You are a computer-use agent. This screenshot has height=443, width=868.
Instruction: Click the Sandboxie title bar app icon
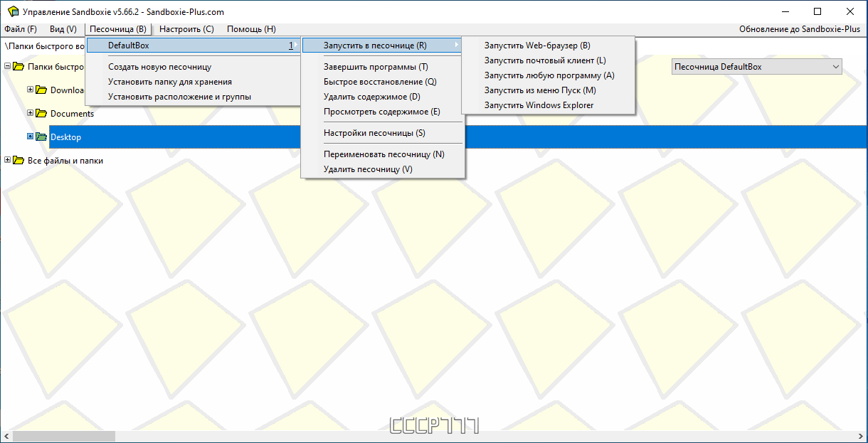pos(13,11)
